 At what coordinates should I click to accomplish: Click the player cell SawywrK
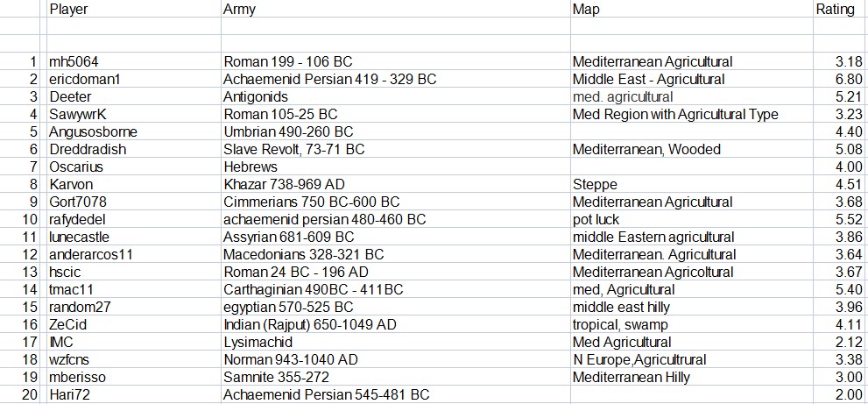(134, 114)
